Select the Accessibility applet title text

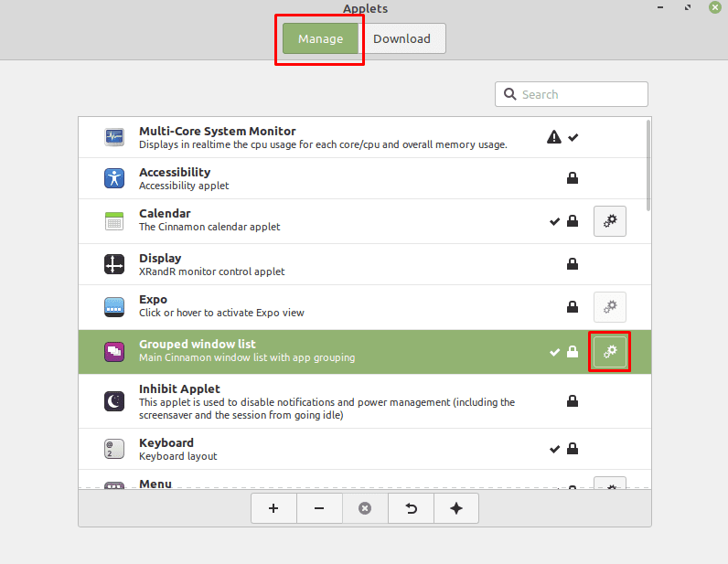(x=175, y=172)
